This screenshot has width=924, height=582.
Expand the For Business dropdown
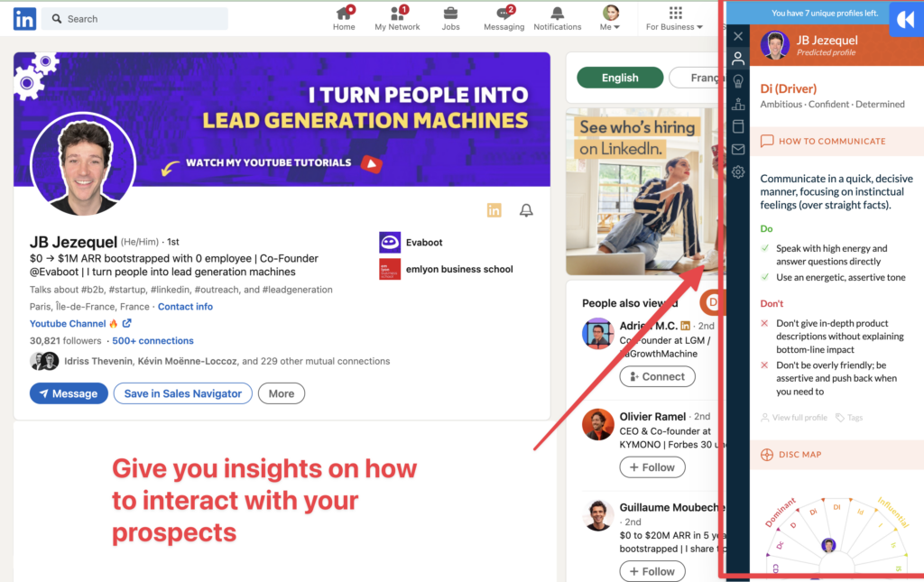click(674, 18)
